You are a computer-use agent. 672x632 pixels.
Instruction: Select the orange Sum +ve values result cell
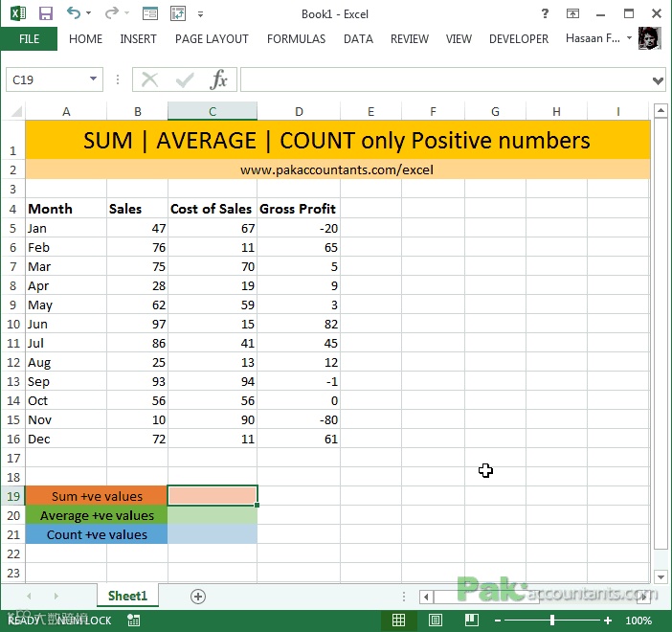click(x=213, y=496)
